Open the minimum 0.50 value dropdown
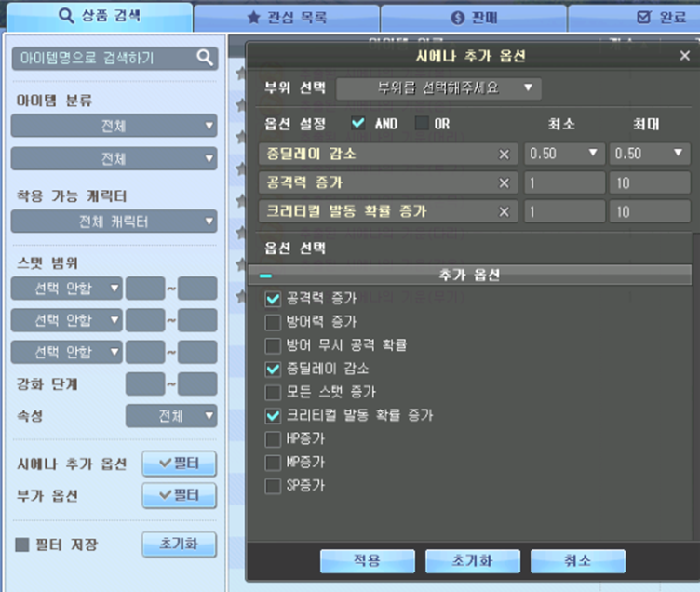Screen dimensions: 700x592 [563, 154]
